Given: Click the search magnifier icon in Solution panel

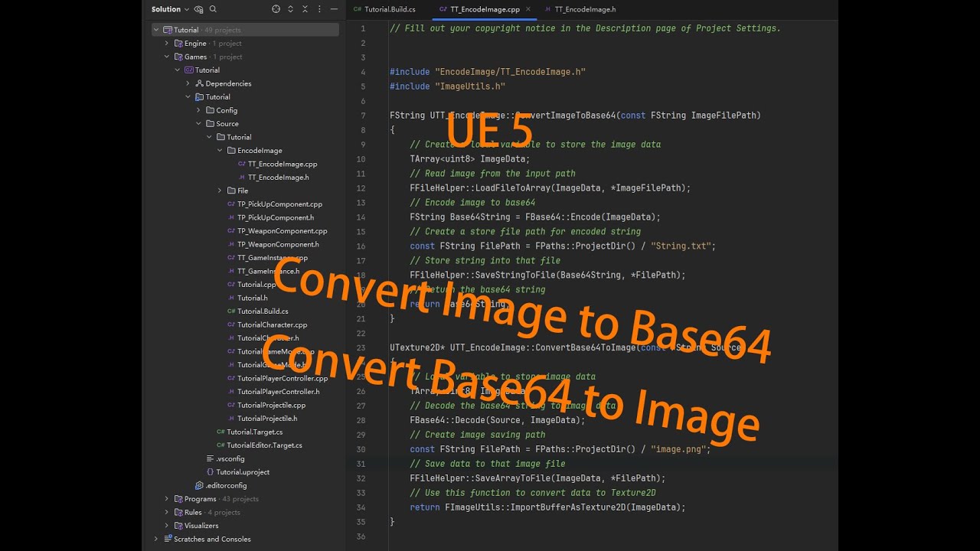Looking at the screenshot, I should (213, 9).
